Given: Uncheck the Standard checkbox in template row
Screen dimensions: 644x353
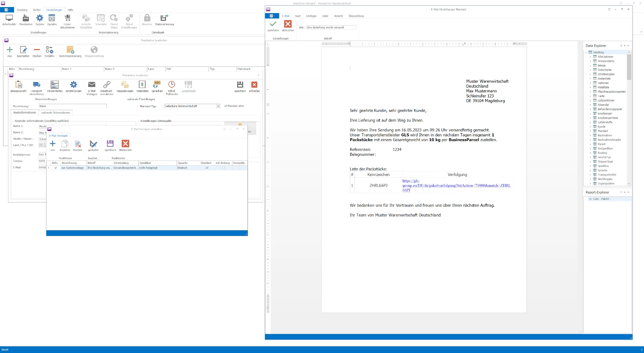Looking at the screenshot, I should point(207,168).
